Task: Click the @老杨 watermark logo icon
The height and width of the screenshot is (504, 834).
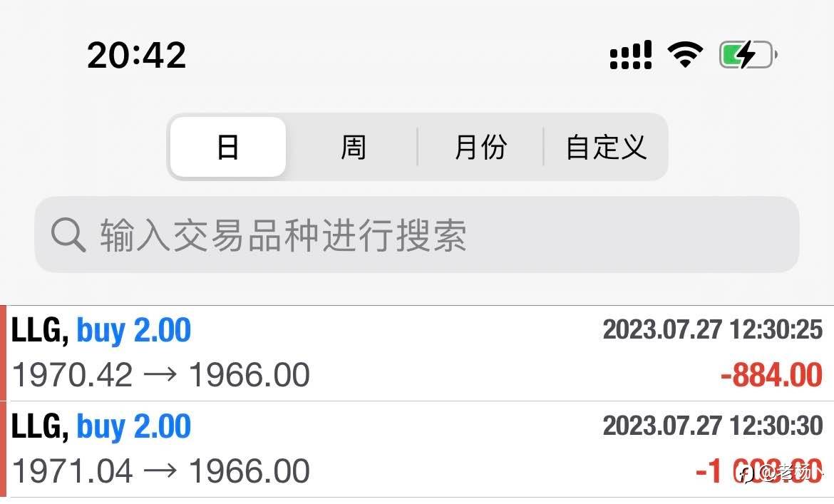Action: click(x=748, y=473)
